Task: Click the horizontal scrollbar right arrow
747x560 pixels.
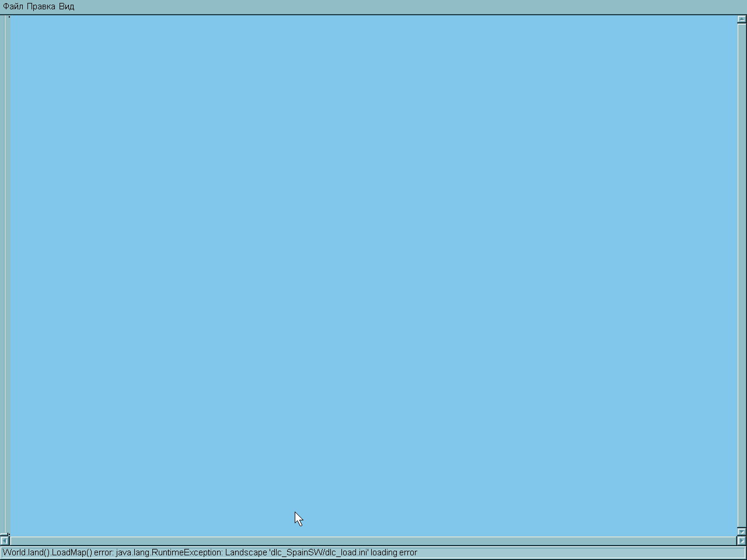Action: coord(742,541)
